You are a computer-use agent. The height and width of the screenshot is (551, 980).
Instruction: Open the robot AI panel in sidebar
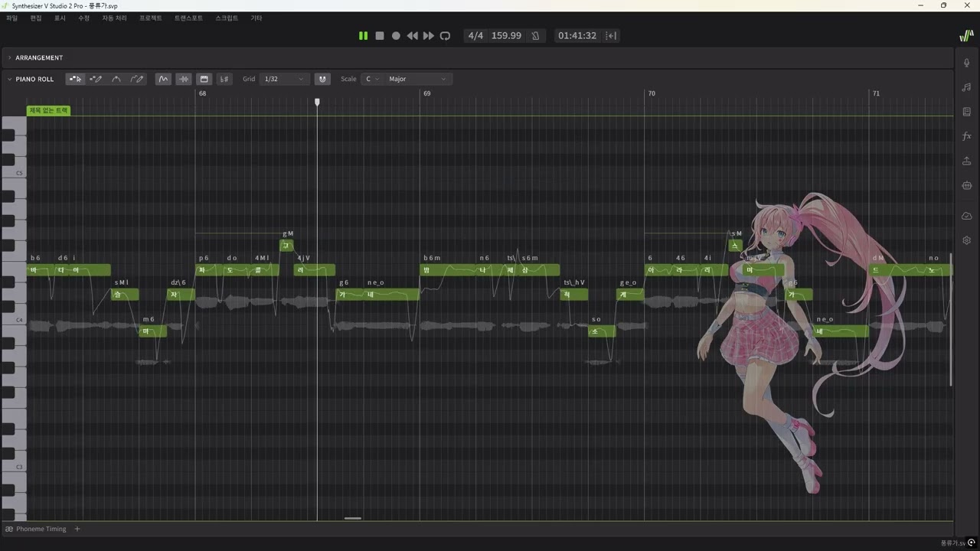967,185
